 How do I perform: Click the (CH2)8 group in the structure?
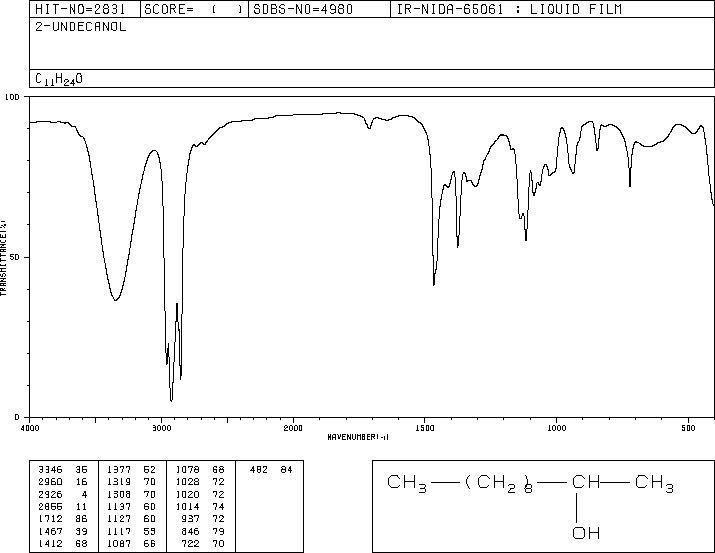tap(499, 483)
